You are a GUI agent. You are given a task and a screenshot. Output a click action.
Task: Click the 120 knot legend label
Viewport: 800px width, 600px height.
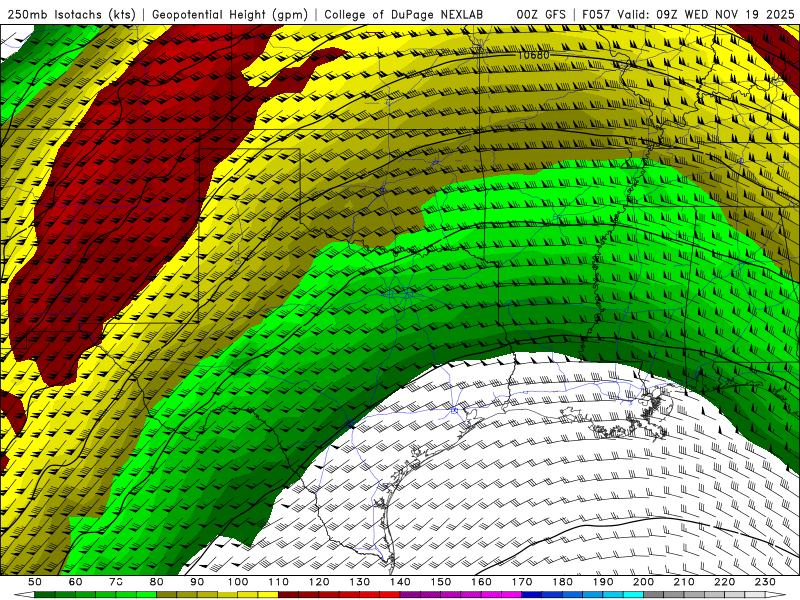[319, 582]
